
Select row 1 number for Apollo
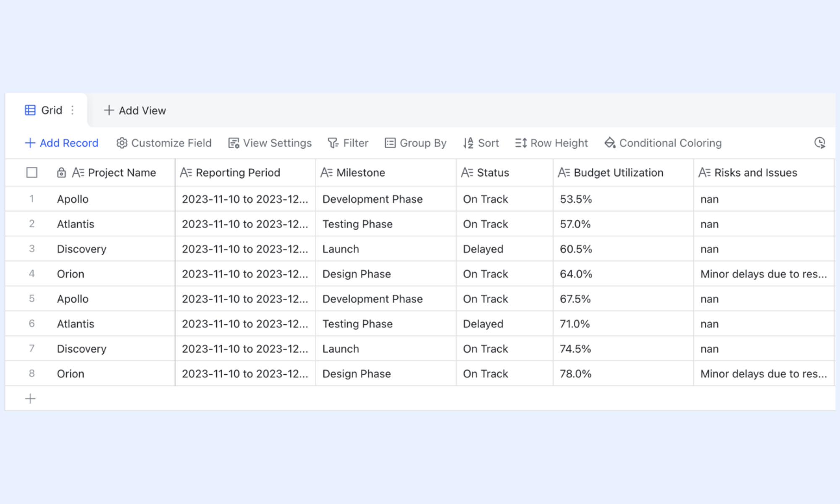point(31,199)
